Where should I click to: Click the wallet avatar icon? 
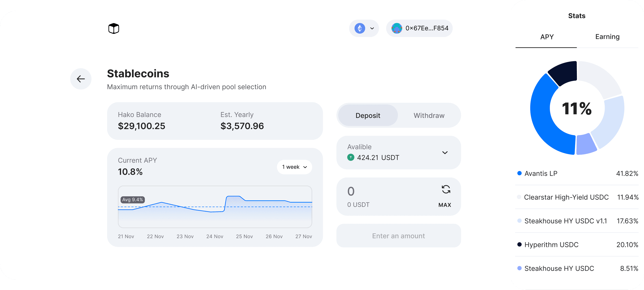click(x=397, y=28)
